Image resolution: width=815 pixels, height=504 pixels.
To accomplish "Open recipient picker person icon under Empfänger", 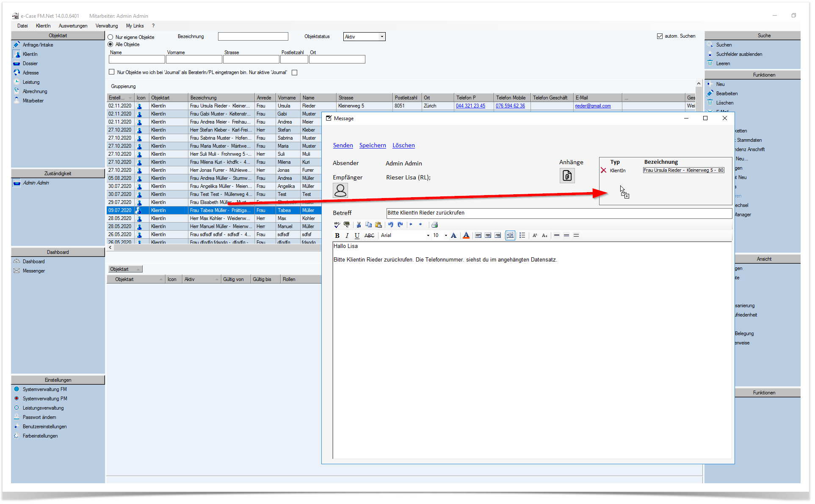I will coord(340,190).
